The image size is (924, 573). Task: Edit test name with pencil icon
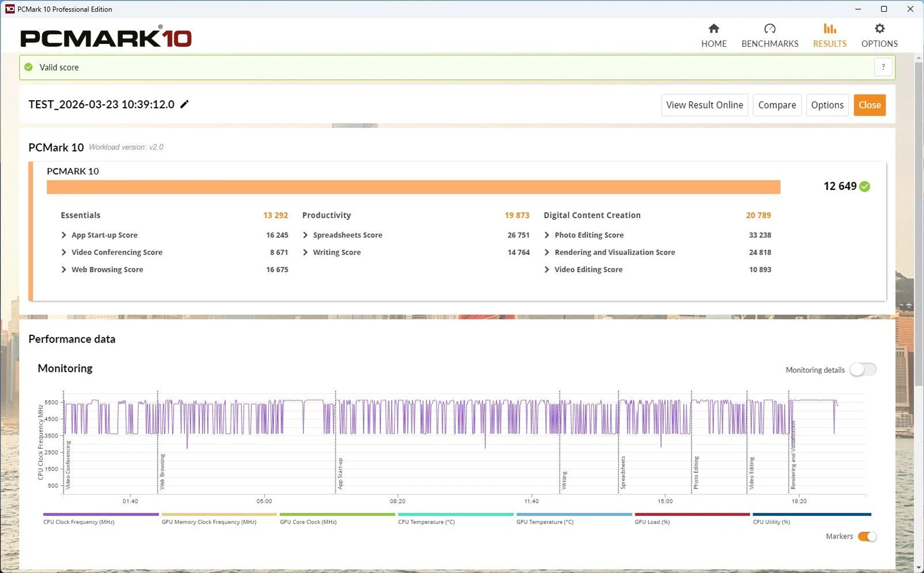click(184, 104)
